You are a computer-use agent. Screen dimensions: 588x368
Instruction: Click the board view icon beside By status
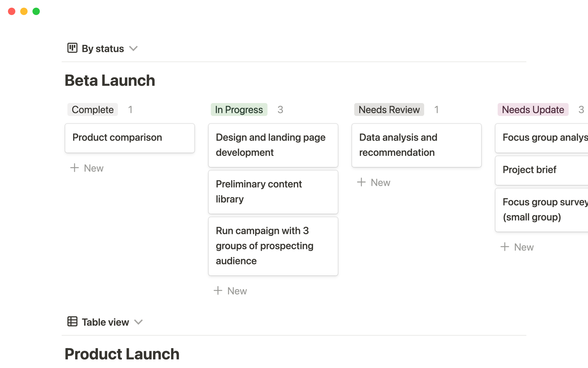(72, 48)
